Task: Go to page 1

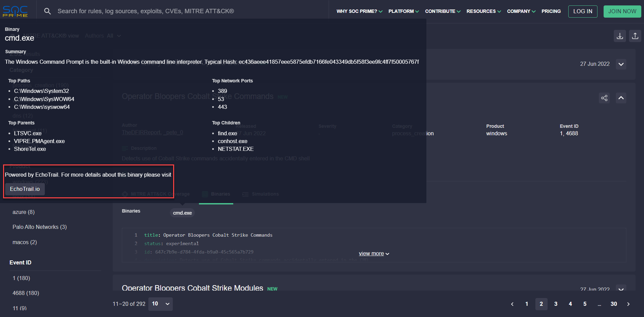Action: click(527, 304)
